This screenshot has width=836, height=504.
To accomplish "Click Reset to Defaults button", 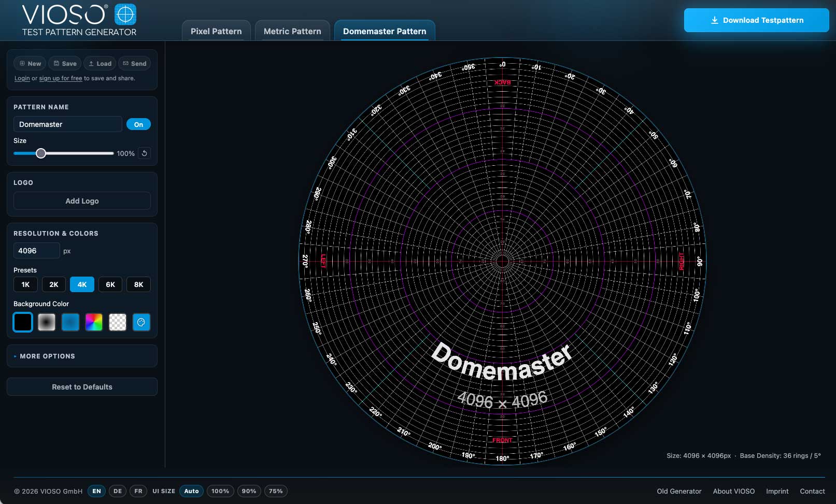I will (x=82, y=387).
